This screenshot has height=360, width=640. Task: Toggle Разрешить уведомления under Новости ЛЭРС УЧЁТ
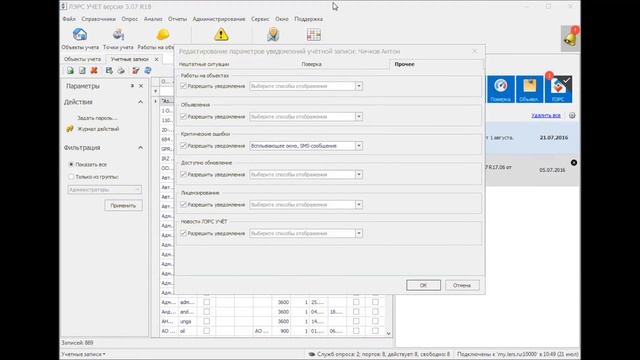coord(183,233)
